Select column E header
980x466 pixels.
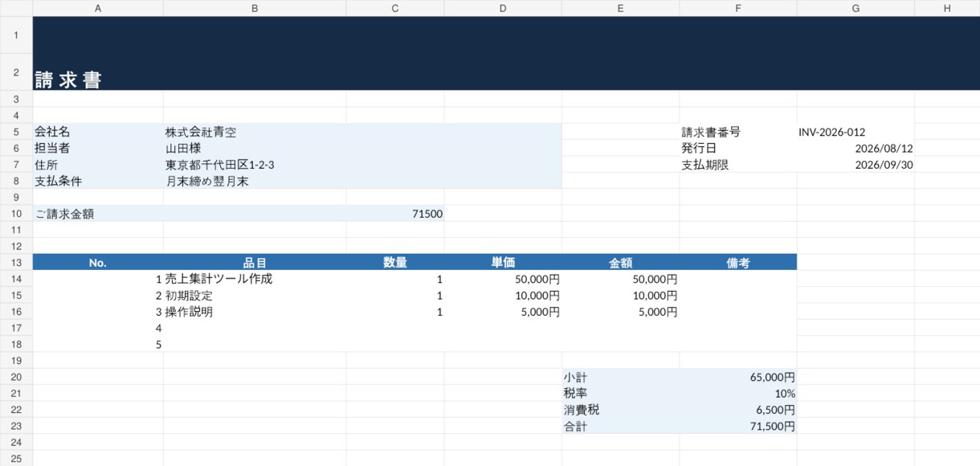pyautogui.click(x=620, y=8)
